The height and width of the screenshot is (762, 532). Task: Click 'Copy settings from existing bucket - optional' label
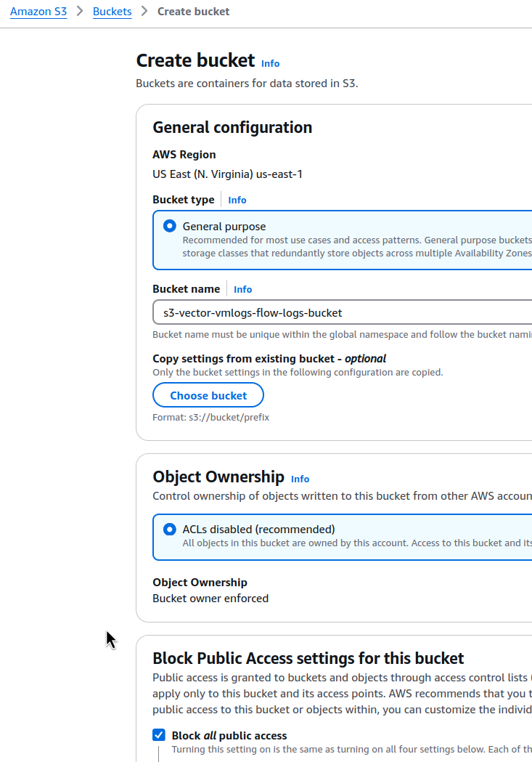click(269, 359)
